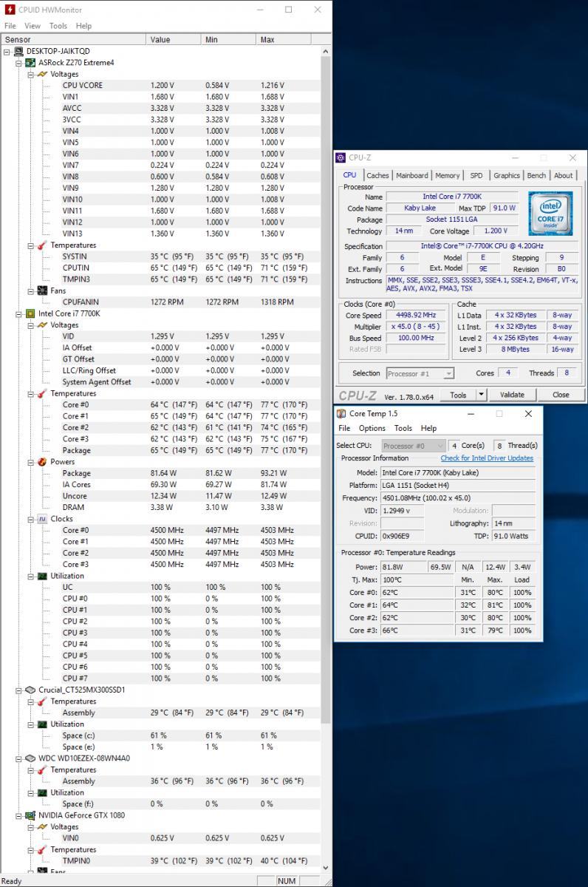Click Check for Intel Driver Updates link
The height and width of the screenshot is (887, 588).
(488, 458)
